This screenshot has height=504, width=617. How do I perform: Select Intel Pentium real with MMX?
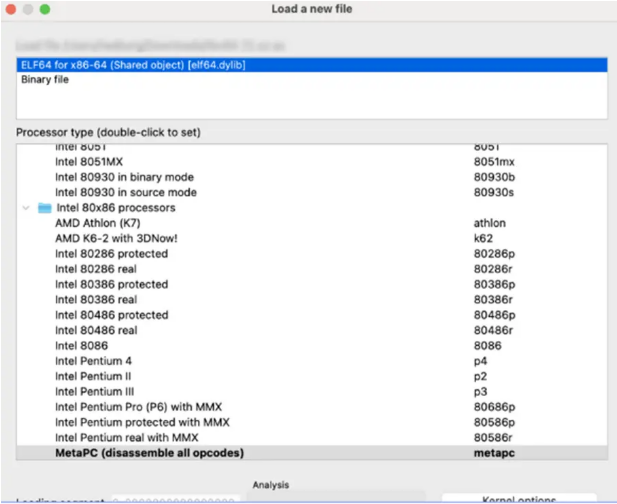click(x=312, y=438)
